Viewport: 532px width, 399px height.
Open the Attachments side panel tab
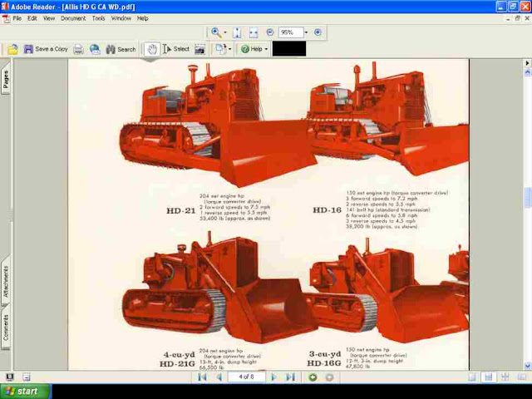(x=6, y=282)
